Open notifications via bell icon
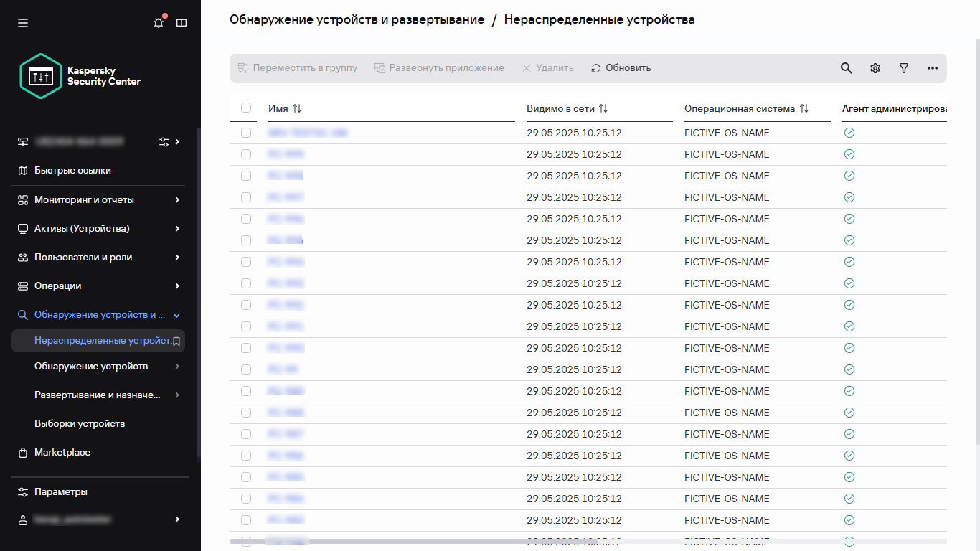 (158, 22)
